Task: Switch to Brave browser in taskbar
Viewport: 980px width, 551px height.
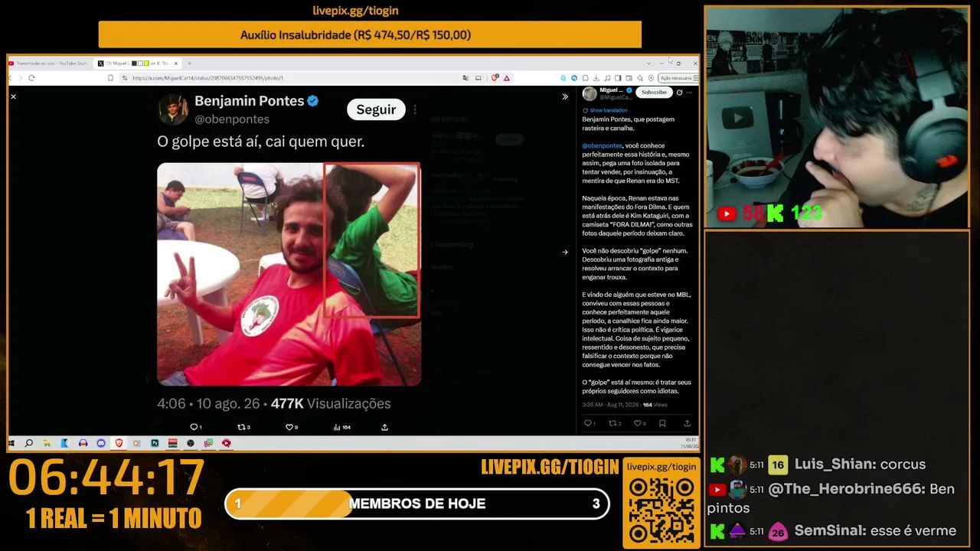Action: 119,443
